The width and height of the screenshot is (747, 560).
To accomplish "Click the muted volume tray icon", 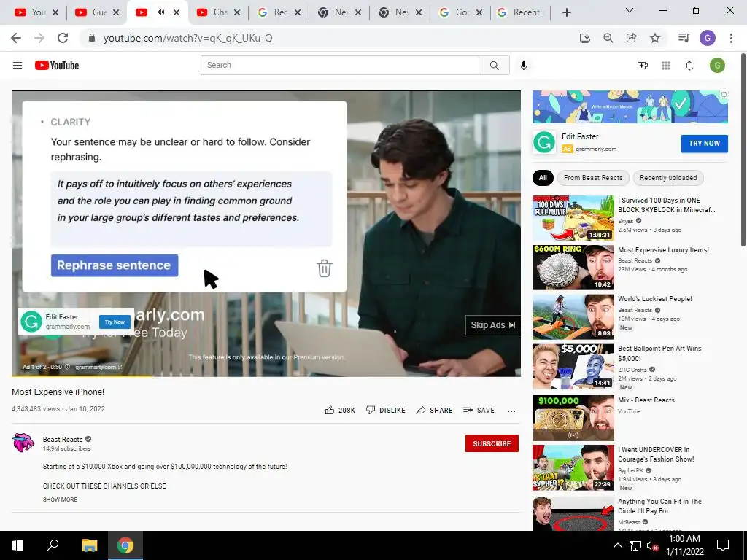I will (652, 545).
